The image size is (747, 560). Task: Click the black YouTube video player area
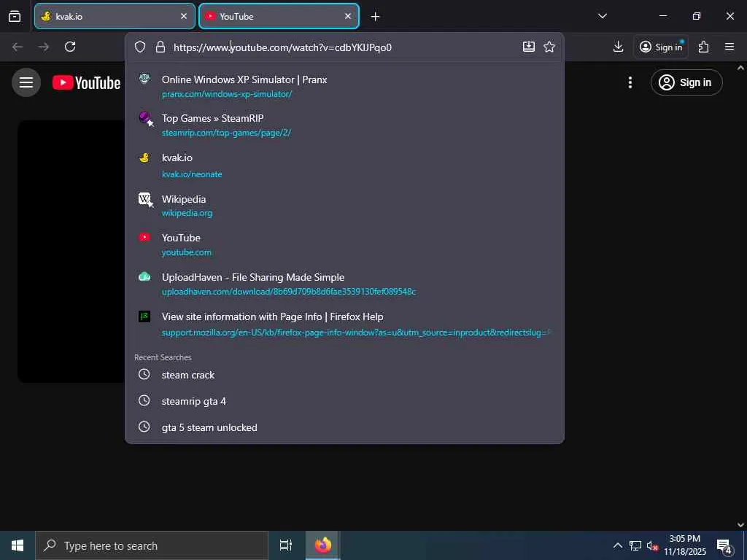(x=71, y=252)
